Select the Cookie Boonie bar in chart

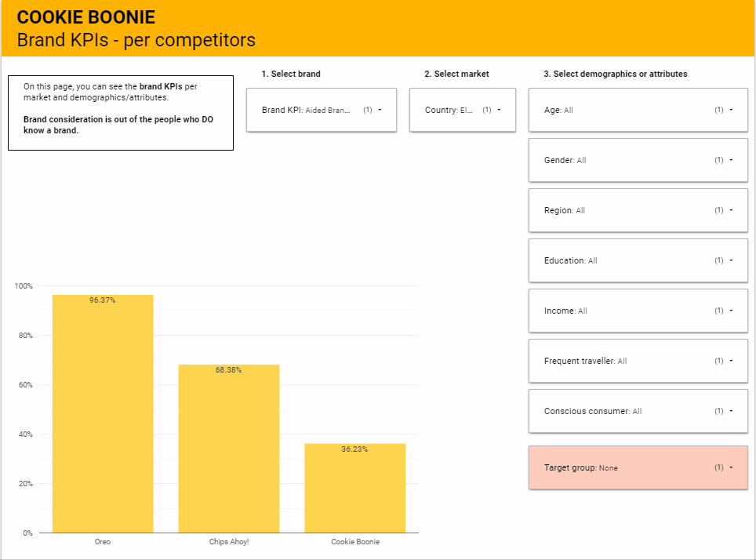354,488
